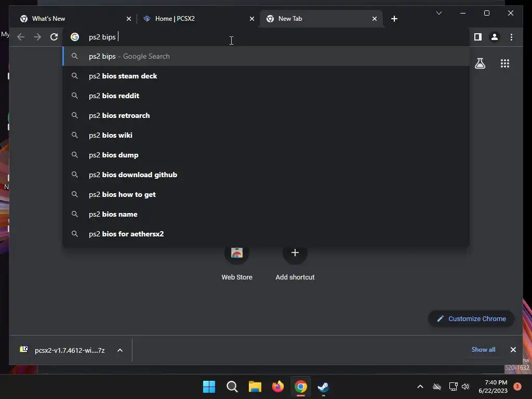Image resolution: width=532 pixels, height=399 pixels.
Task: Launch Firefox from taskbar
Action: pyautogui.click(x=278, y=387)
